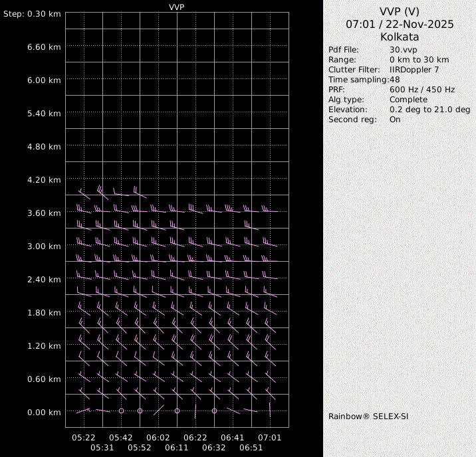Image resolution: width=476 pixels, height=457 pixels.
Task: Click the calm-wind circle at 06:32
Action: click(214, 411)
